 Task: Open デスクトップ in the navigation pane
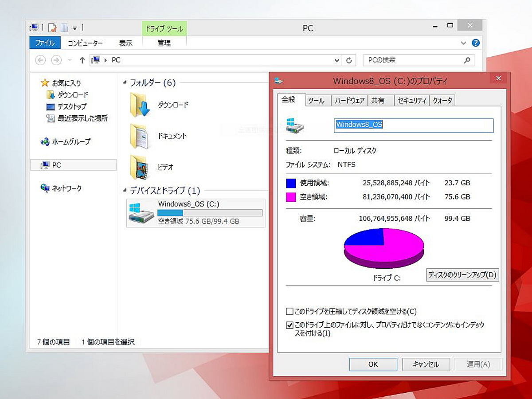66,106
